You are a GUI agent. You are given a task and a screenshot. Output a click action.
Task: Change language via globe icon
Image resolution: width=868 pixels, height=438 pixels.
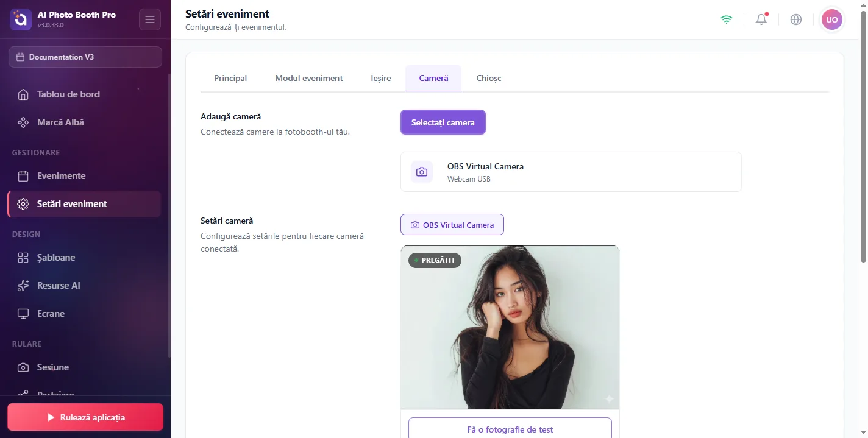point(796,19)
